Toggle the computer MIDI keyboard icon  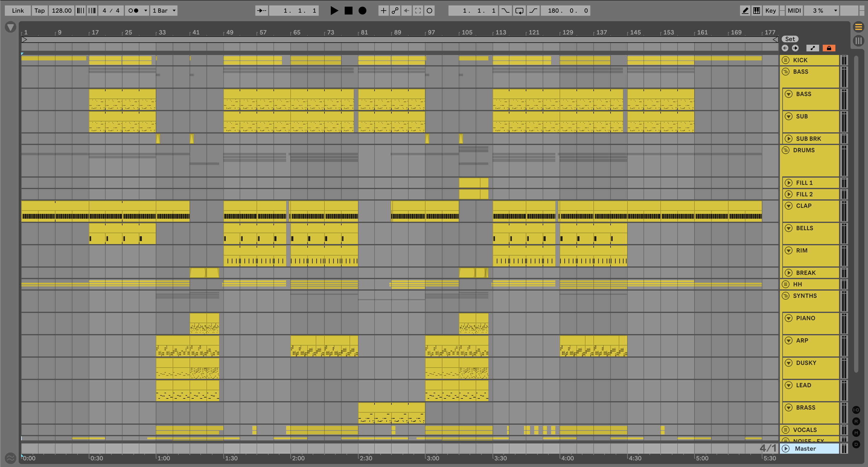pyautogui.click(x=756, y=11)
